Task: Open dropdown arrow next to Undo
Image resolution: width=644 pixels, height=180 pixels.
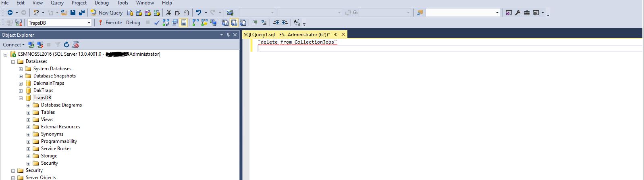Action: 206,13
